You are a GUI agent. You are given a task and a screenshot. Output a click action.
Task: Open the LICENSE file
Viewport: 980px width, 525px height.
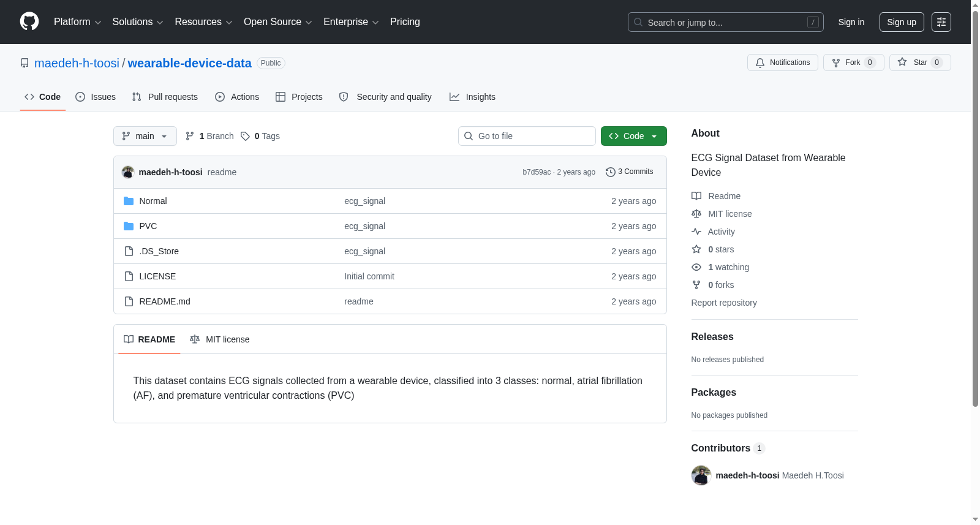click(x=157, y=276)
